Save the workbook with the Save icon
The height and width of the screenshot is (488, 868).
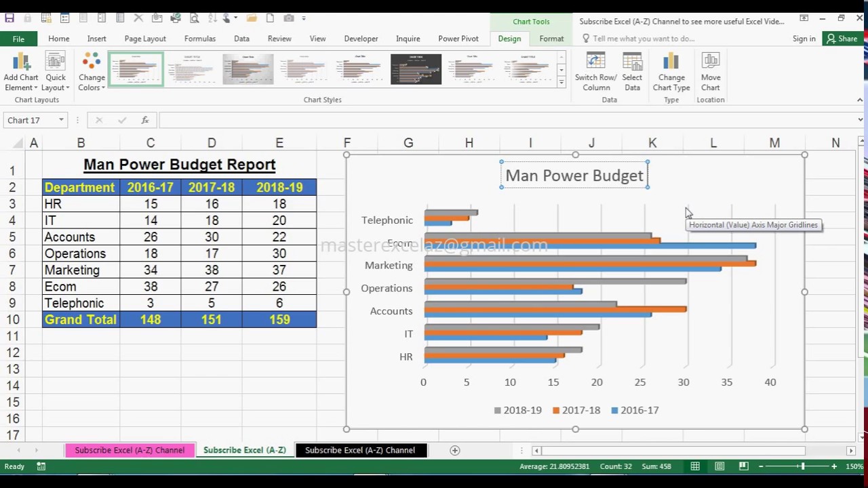click(x=9, y=18)
